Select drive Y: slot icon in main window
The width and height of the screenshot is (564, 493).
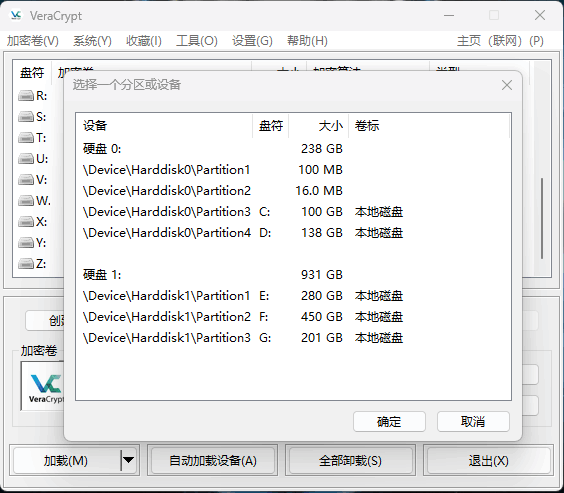(x=26, y=243)
